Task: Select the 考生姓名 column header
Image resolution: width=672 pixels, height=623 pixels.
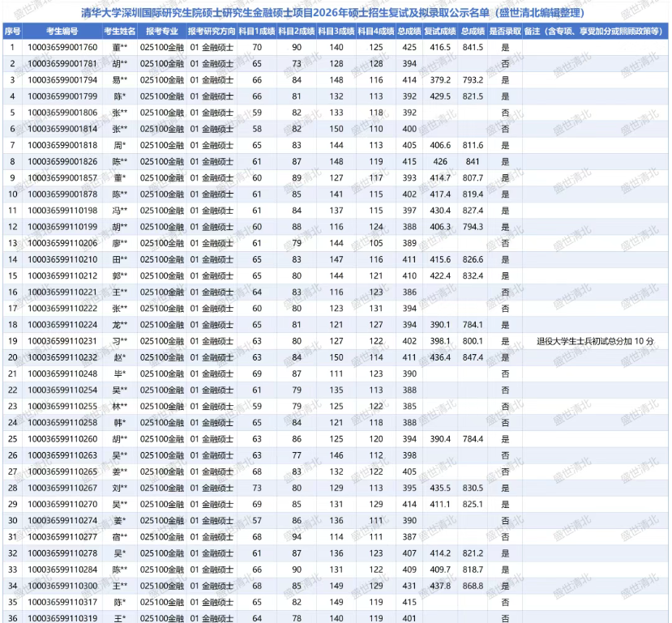Action: click(118, 31)
